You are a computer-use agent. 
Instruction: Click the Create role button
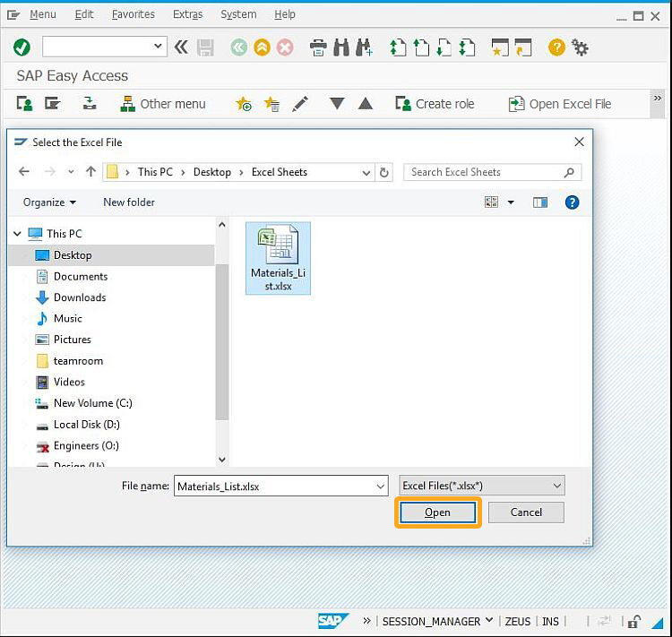pos(435,104)
